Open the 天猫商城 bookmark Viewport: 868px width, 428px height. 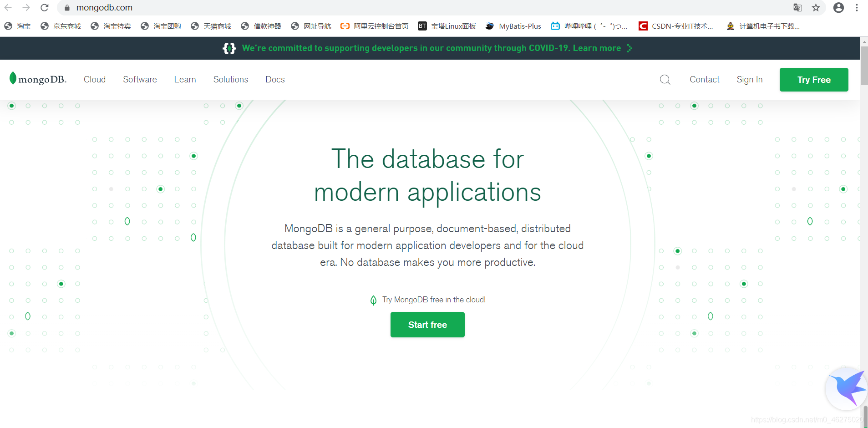pyautogui.click(x=211, y=26)
